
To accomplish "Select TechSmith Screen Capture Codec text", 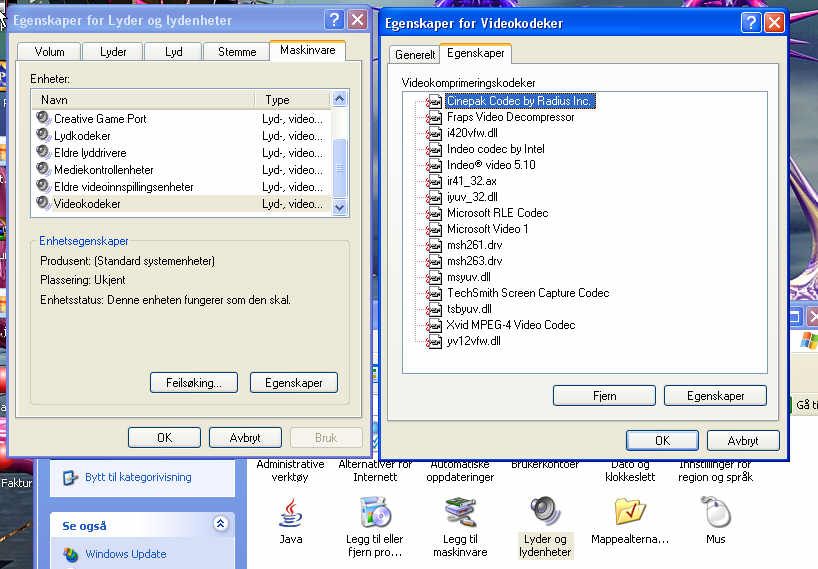I will coord(528,294).
